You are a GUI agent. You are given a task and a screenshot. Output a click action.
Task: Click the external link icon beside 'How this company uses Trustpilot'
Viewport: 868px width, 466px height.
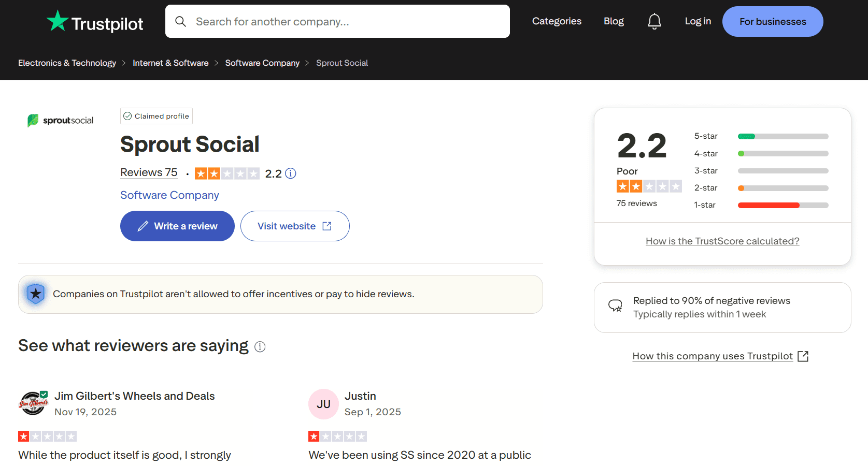[x=803, y=356]
